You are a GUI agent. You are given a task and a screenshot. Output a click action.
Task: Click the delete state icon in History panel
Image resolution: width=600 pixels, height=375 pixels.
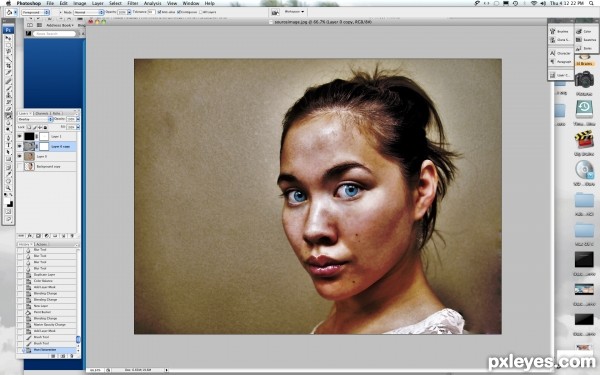click(72, 355)
